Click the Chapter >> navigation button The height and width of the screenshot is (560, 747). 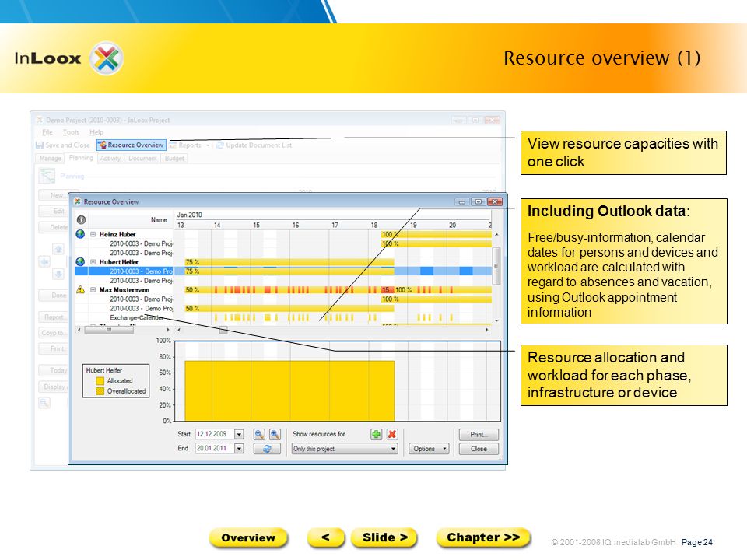click(x=483, y=538)
